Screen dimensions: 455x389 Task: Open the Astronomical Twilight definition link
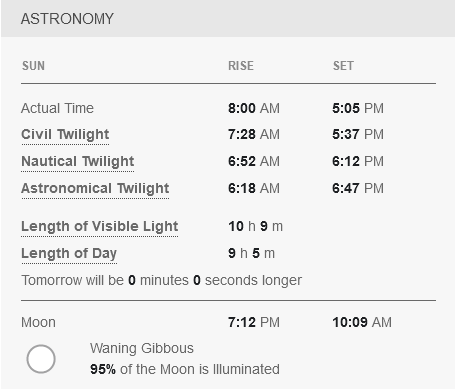point(95,189)
